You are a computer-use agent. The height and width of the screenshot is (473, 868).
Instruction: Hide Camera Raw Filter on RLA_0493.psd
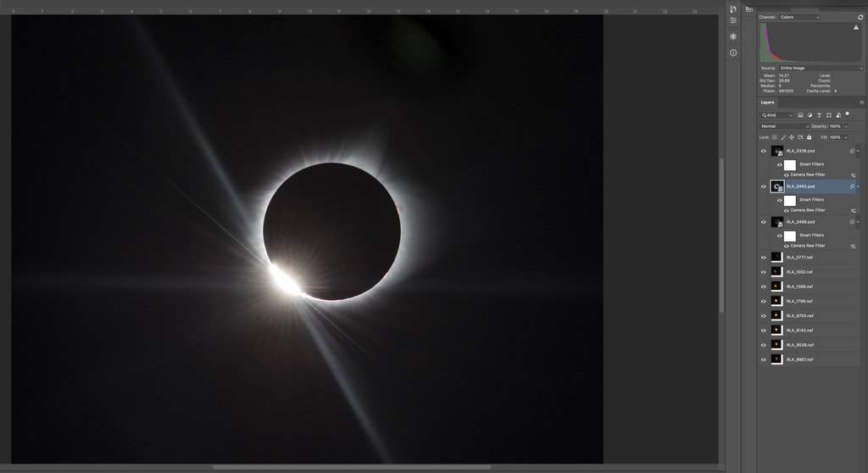786,210
